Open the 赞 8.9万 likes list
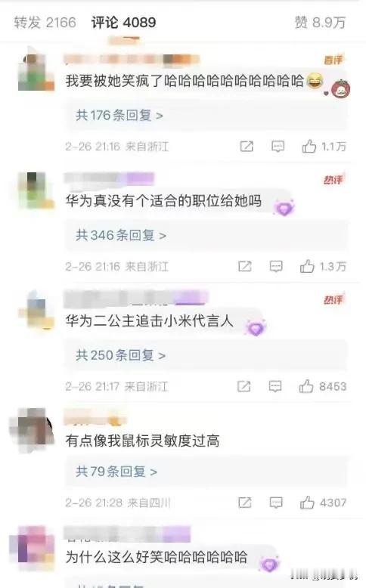Image resolution: width=366 pixels, height=588 pixels. 320,23
